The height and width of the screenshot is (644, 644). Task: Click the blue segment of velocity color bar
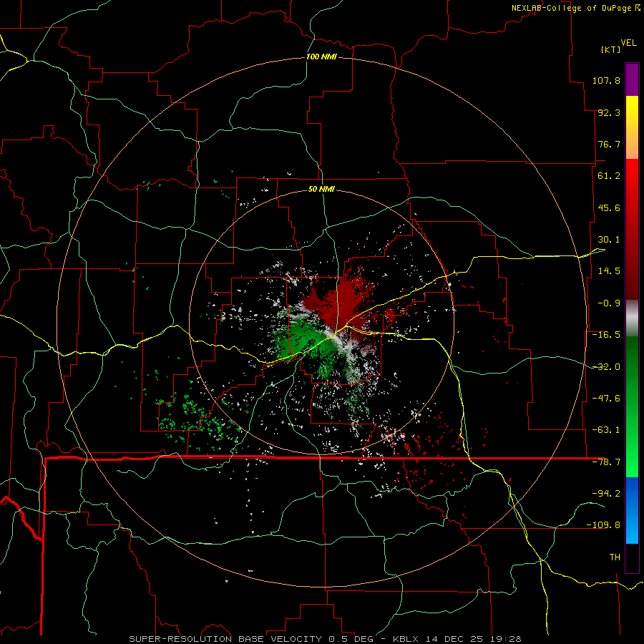632,510
